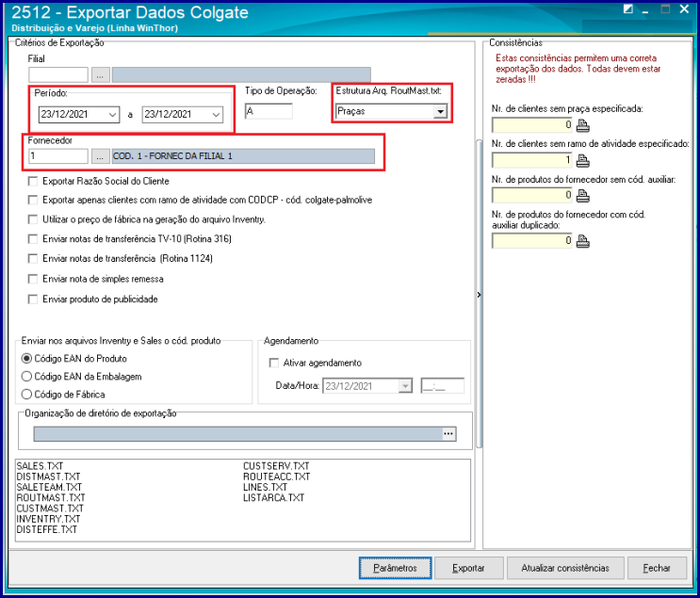Select LINES.TXT in file list
Screen dimensions: 700x598
(265, 487)
